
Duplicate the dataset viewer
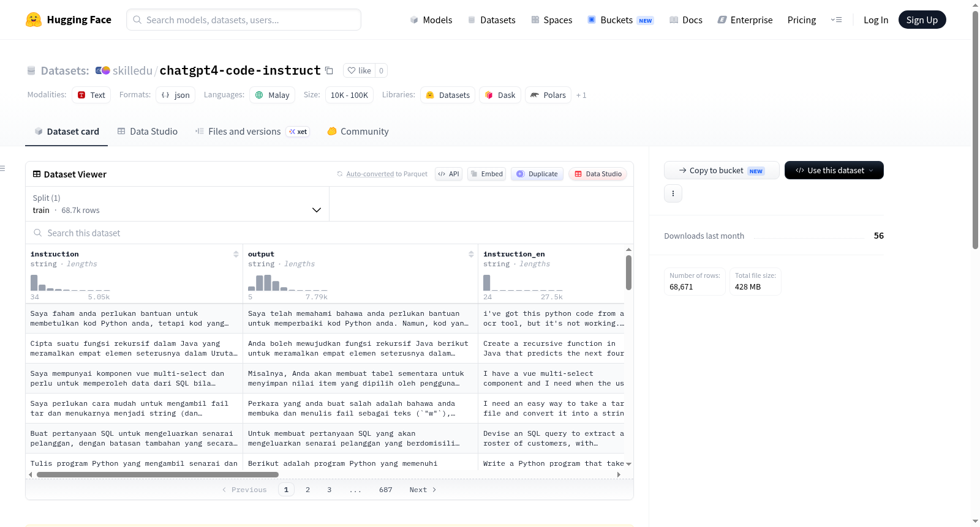coord(537,174)
